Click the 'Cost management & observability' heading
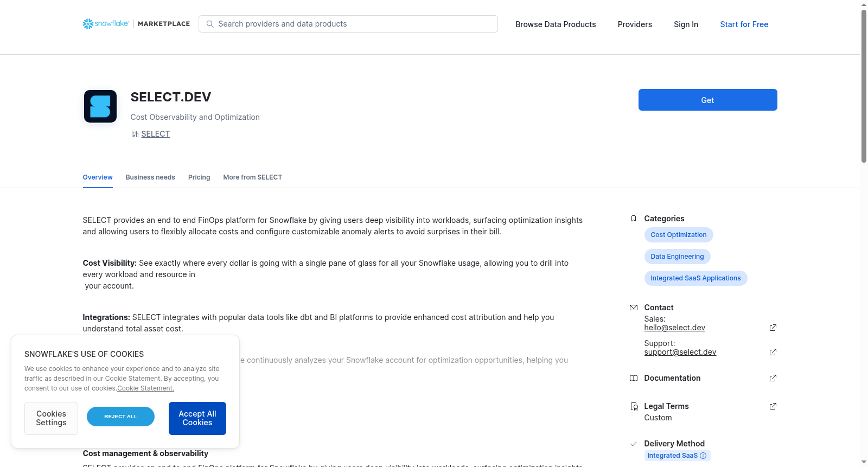868x467 pixels. point(145,453)
